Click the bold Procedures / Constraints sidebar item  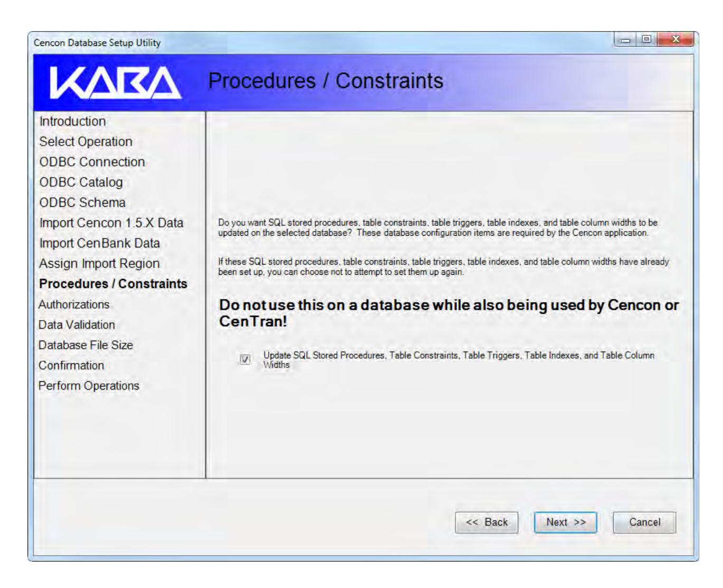click(113, 284)
